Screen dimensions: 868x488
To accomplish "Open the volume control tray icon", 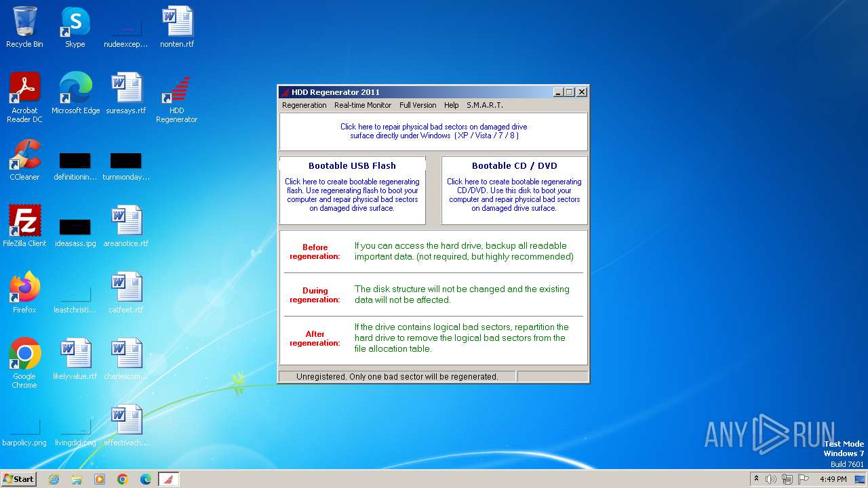I will tap(771, 479).
